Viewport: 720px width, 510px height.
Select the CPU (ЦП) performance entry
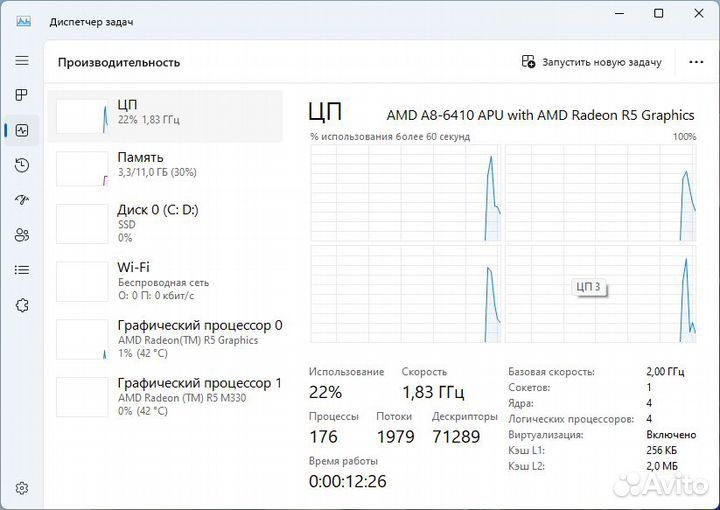pos(165,112)
